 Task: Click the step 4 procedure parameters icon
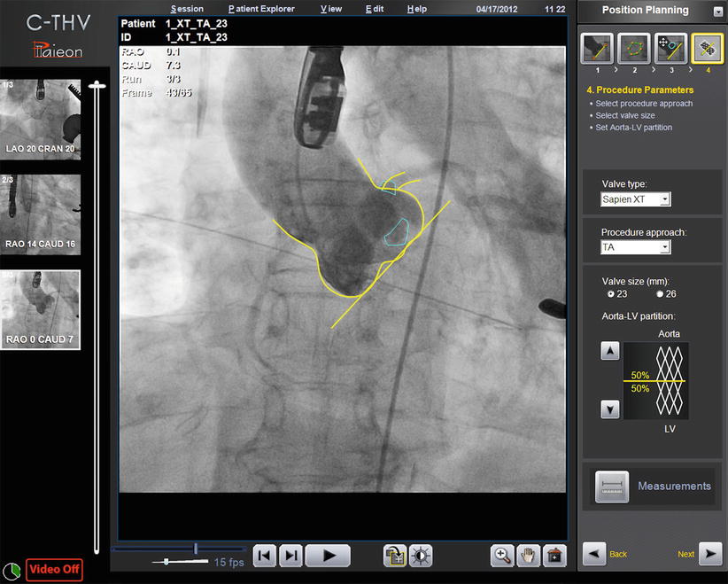[x=706, y=49]
